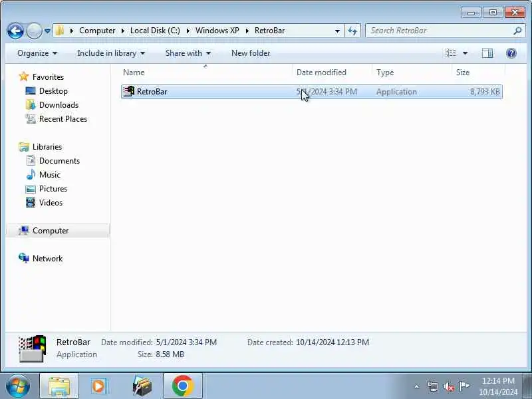Click the 8,793 KB size cell

click(x=485, y=92)
